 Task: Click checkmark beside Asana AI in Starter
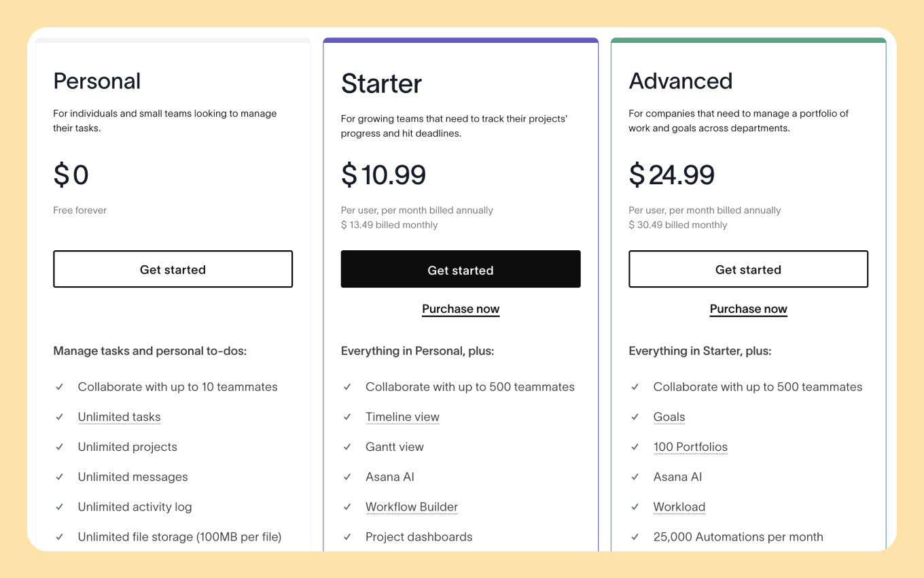(347, 477)
